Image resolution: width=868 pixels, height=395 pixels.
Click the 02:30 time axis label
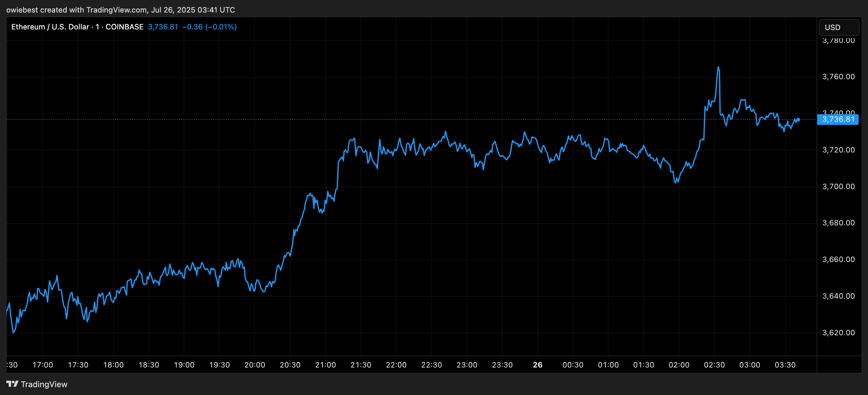pos(714,365)
